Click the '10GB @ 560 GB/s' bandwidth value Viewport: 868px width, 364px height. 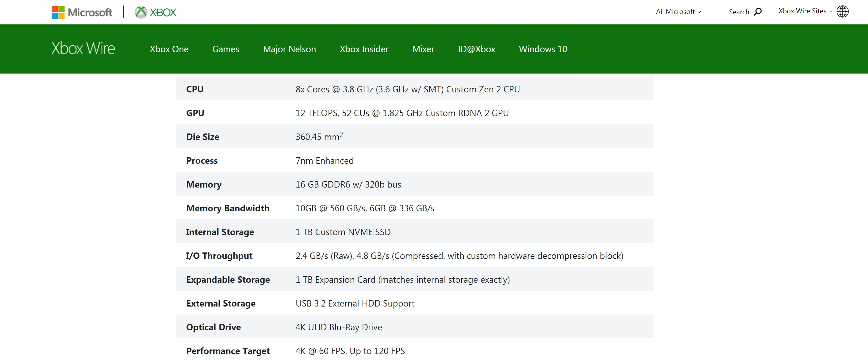click(365, 209)
